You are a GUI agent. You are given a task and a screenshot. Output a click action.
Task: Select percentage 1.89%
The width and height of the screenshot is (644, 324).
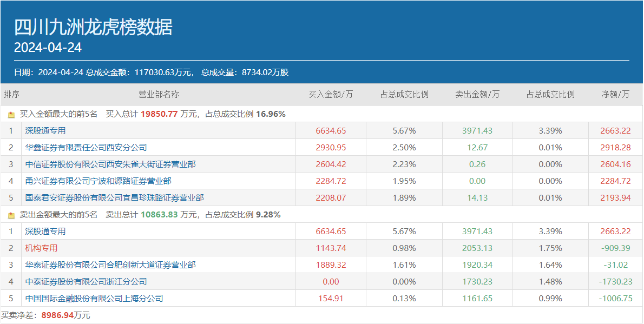click(405, 198)
